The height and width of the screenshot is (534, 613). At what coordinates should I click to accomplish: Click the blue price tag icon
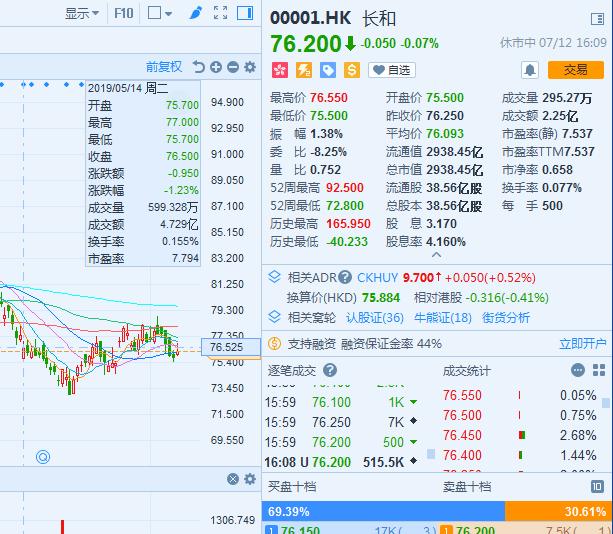[328, 70]
